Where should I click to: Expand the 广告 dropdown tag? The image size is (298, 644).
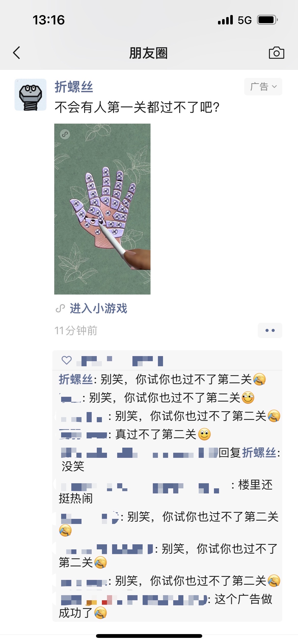(263, 87)
